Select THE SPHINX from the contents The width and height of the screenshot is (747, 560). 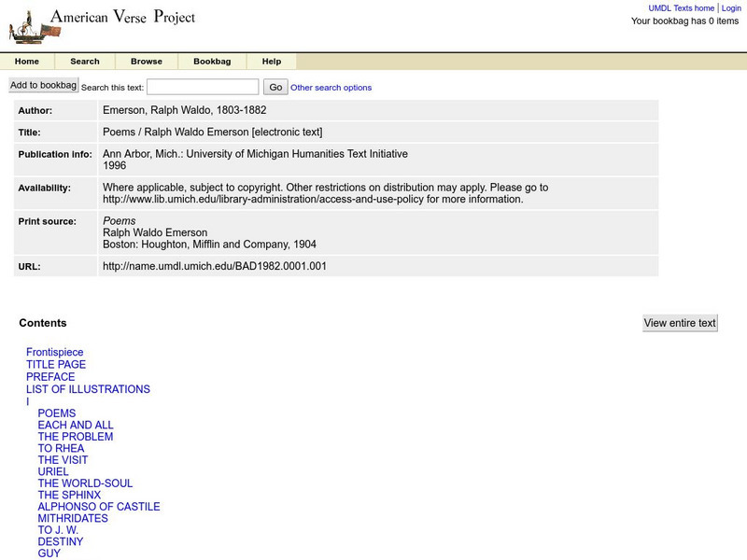67,495
